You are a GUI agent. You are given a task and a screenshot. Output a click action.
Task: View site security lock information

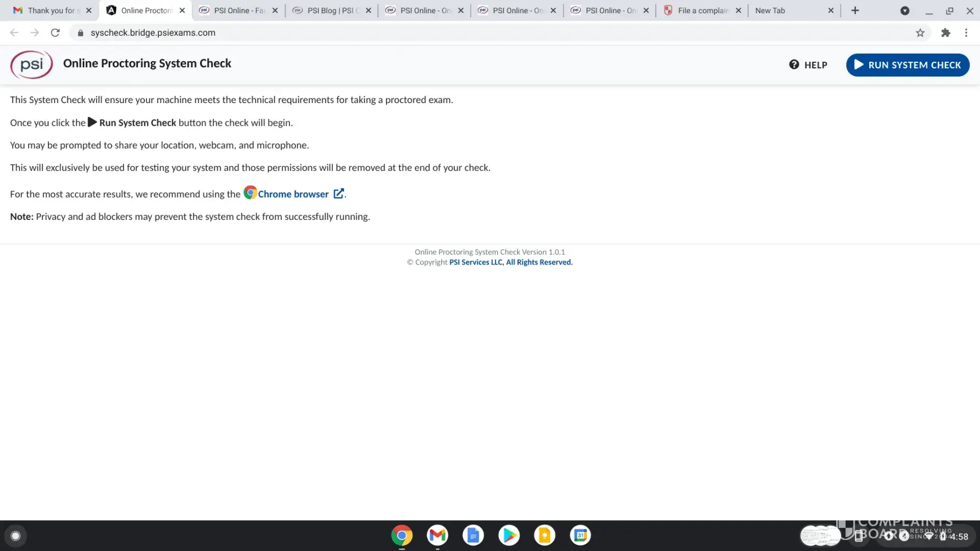(x=80, y=33)
